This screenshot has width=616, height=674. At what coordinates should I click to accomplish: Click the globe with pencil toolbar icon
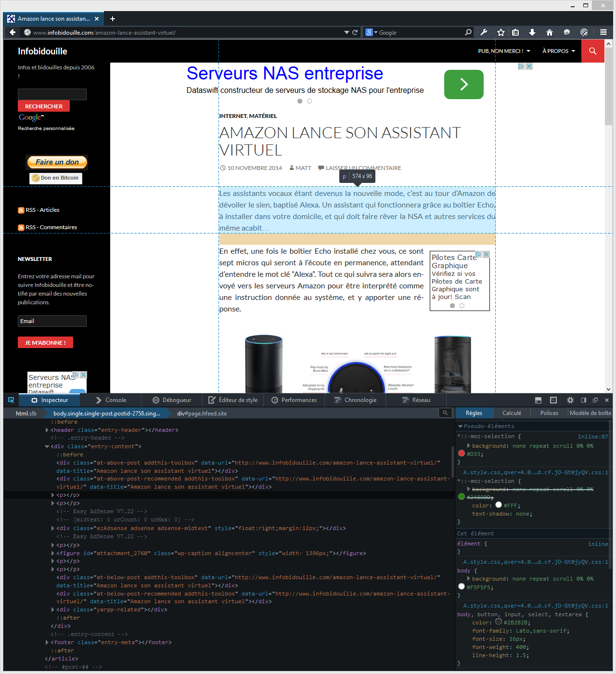[584, 32]
